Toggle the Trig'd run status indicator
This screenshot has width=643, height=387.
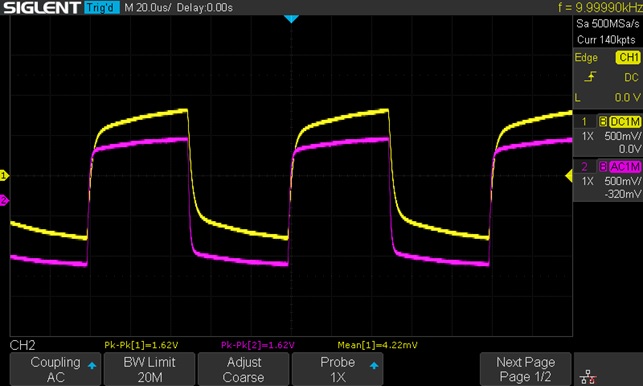[102, 7]
